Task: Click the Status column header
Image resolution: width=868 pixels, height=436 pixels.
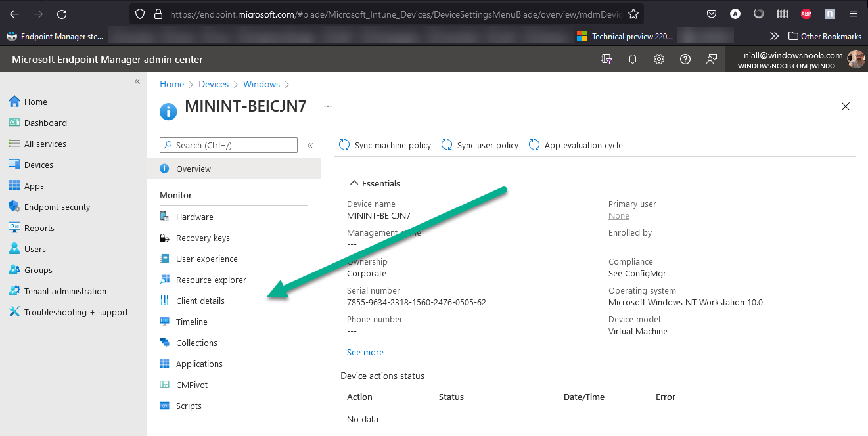Action: (451, 397)
